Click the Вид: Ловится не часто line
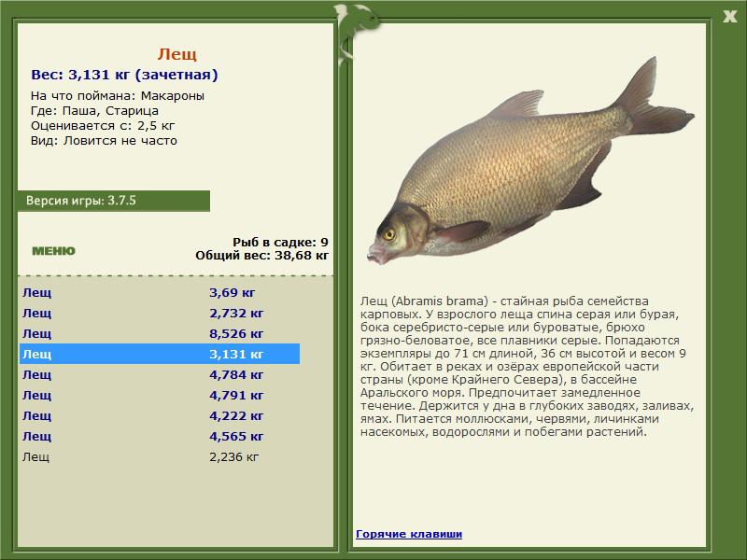 [104, 141]
